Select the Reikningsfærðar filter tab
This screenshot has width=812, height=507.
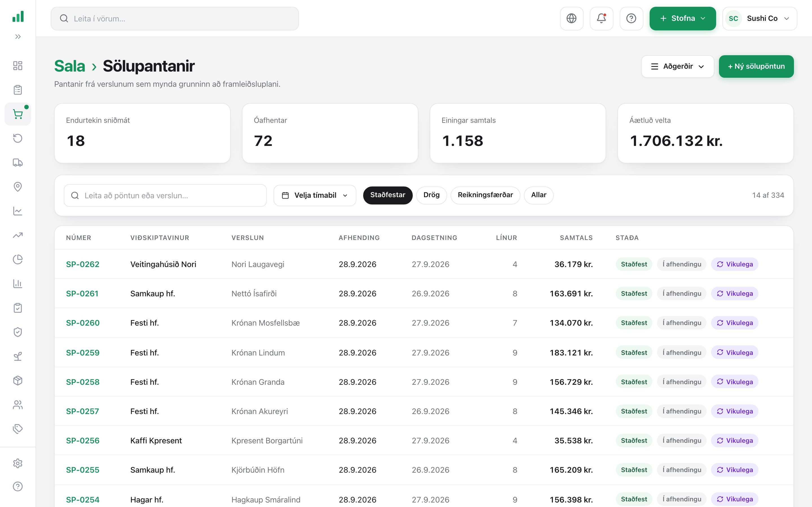[485, 195]
